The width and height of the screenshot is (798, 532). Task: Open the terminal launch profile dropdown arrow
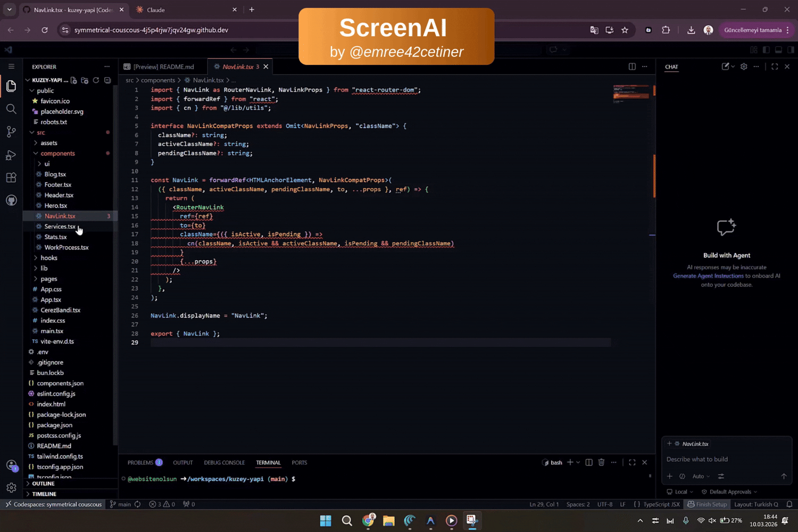pos(578,462)
